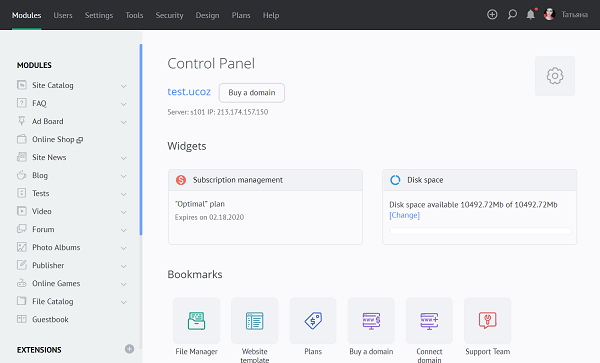This screenshot has height=363, width=600.
Task: Open the Connect domain bookmark
Action: [x=429, y=321]
